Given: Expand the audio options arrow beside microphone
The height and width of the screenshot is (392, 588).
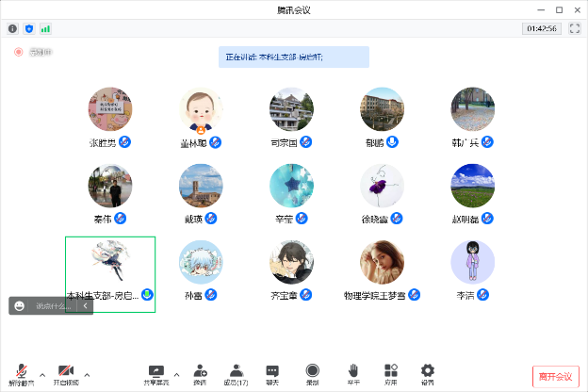Looking at the screenshot, I should 42,373.
